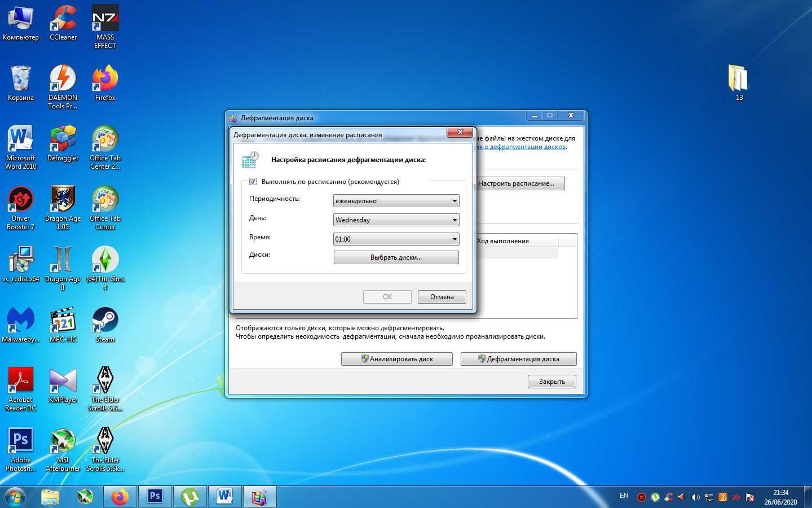This screenshot has height=508, width=812.
Task: Open the network tray icon
Action: [x=709, y=497]
